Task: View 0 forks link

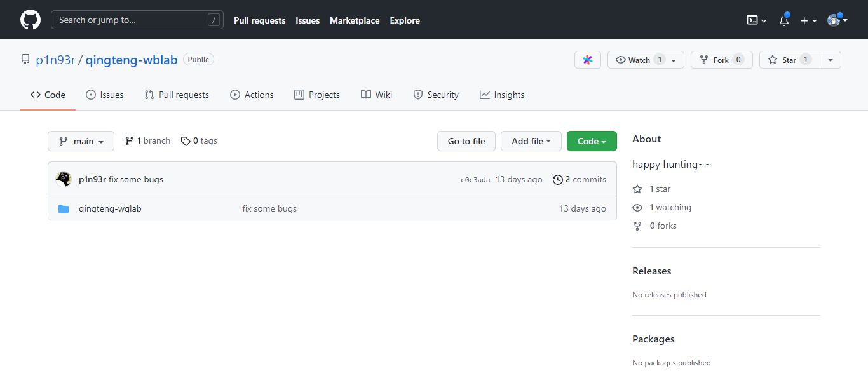Action: (655, 226)
